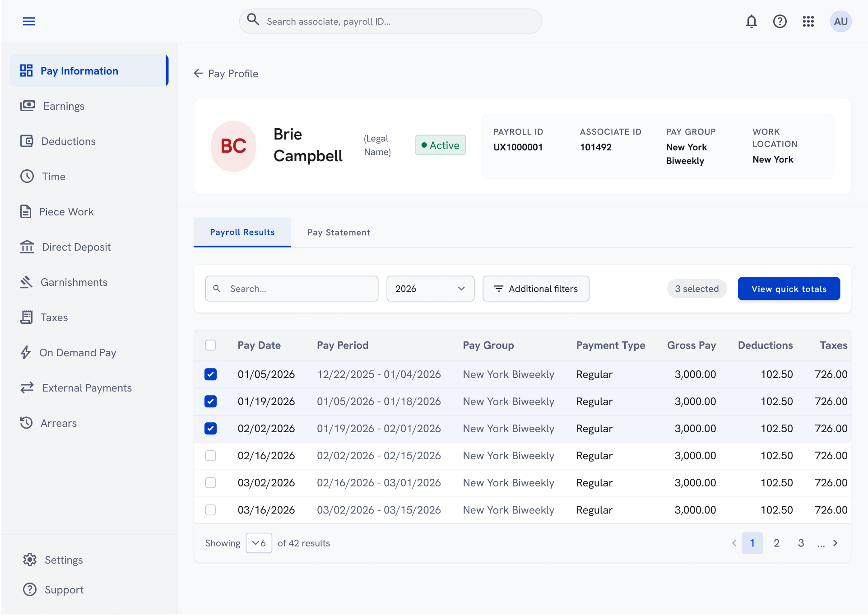Viewport: 868px width, 616px height.
Task: Click the Garnishments gavel icon
Action: [26, 282]
